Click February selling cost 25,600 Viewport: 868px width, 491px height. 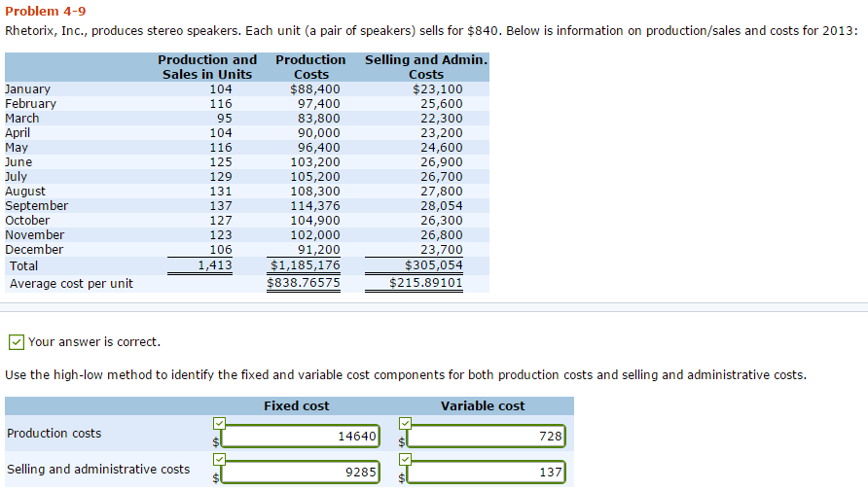[x=441, y=103]
